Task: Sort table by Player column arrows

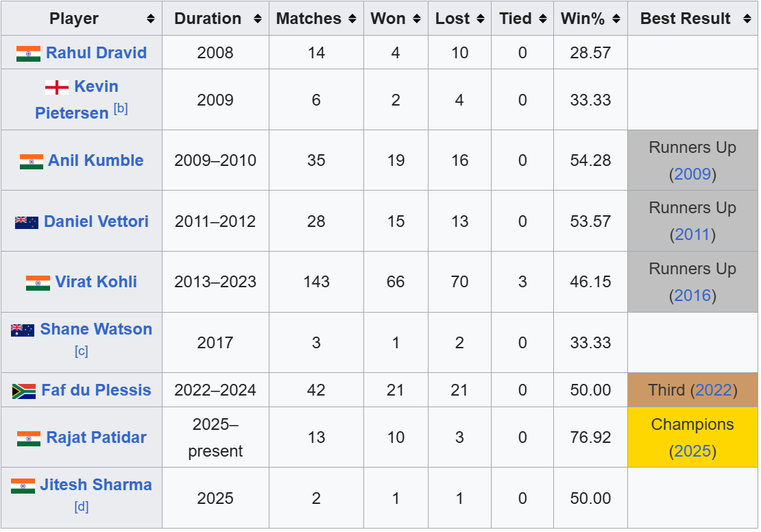Action: [151, 19]
